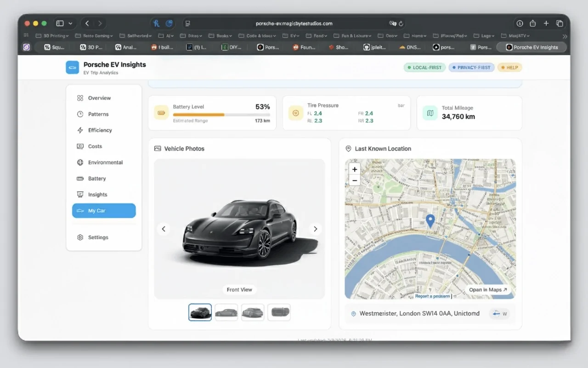Viewport: 588px width, 368px height.
Task: Click the globe Environmental sidebar icon
Action: 80,162
